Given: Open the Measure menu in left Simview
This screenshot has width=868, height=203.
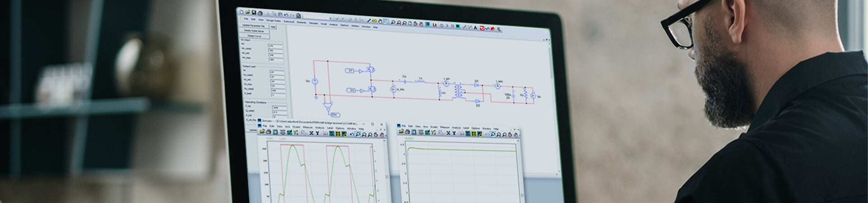Looking at the screenshot, I should tap(308, 128).
